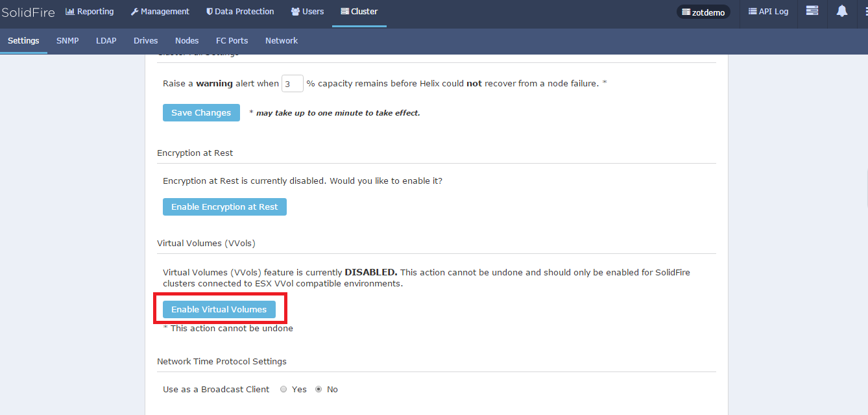Switch to the Drives tab
Screen dimensions: 868x415
point(146,40)
